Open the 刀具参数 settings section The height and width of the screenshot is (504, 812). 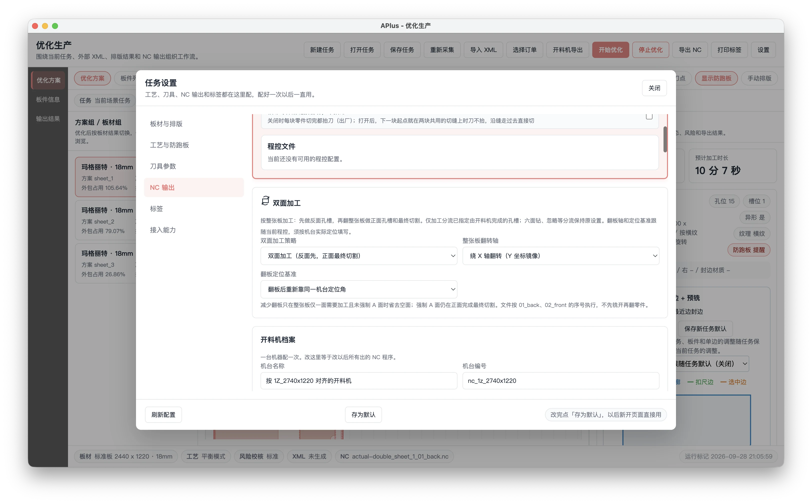(x=194, y=166)
